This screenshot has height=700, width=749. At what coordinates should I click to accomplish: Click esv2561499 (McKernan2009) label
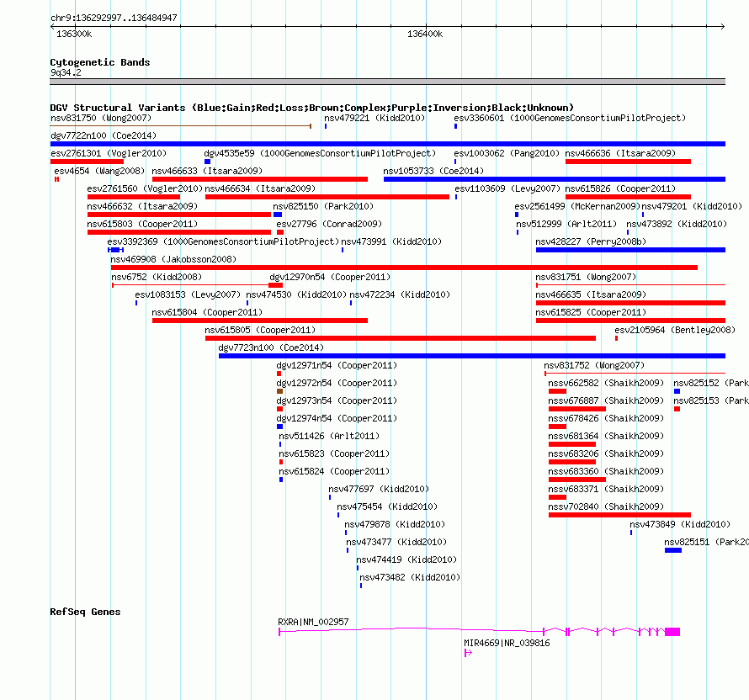tap(577, 206)
